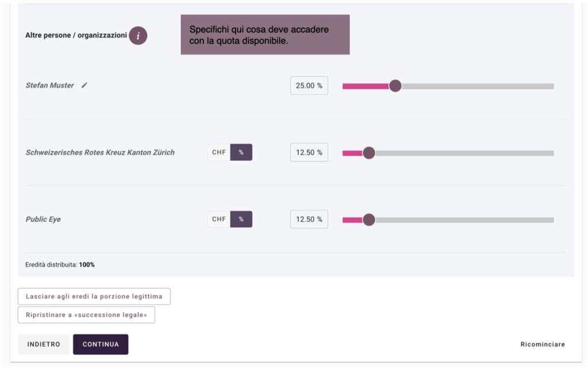
Task: Click the Rotes Kreuz 12.50 % input field
Action: [x=309, y=152]
